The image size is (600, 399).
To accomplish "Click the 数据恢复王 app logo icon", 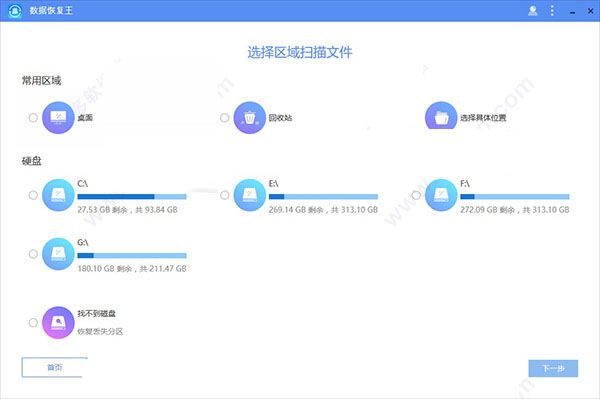I will [15, 11].
